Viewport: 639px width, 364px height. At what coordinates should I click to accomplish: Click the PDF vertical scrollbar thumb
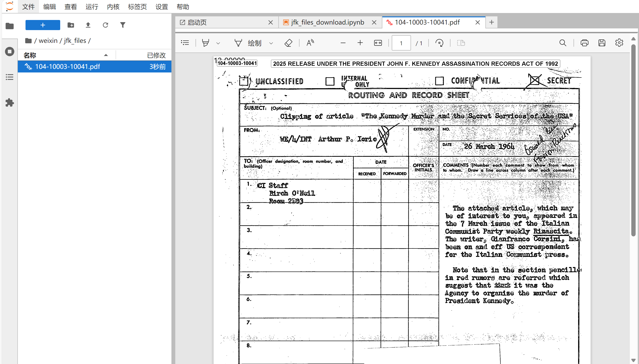[x=633, y=140]
